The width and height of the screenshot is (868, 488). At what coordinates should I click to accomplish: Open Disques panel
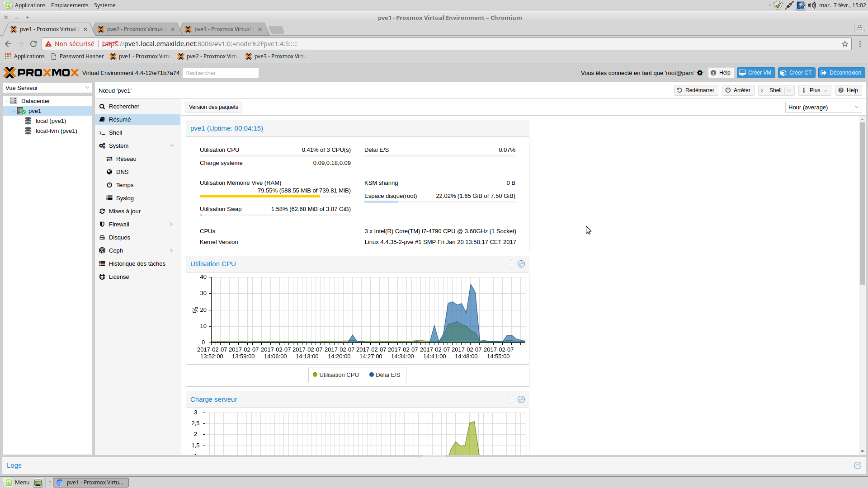[138, 238]
